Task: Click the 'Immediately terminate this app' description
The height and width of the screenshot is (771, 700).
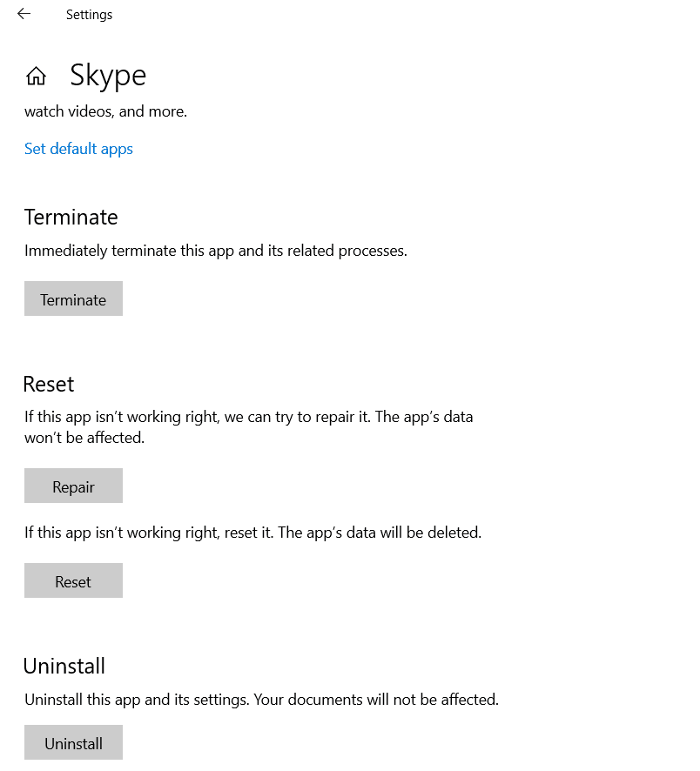Action: 215,251
